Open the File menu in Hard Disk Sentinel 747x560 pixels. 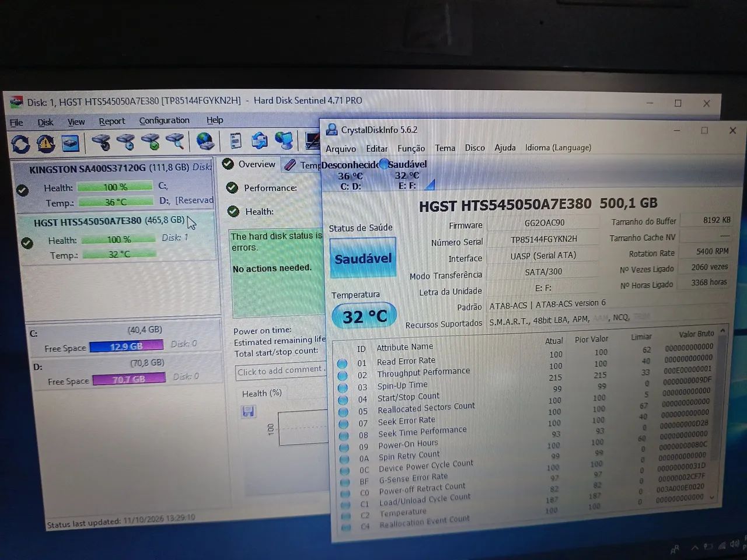click(16, 123)
